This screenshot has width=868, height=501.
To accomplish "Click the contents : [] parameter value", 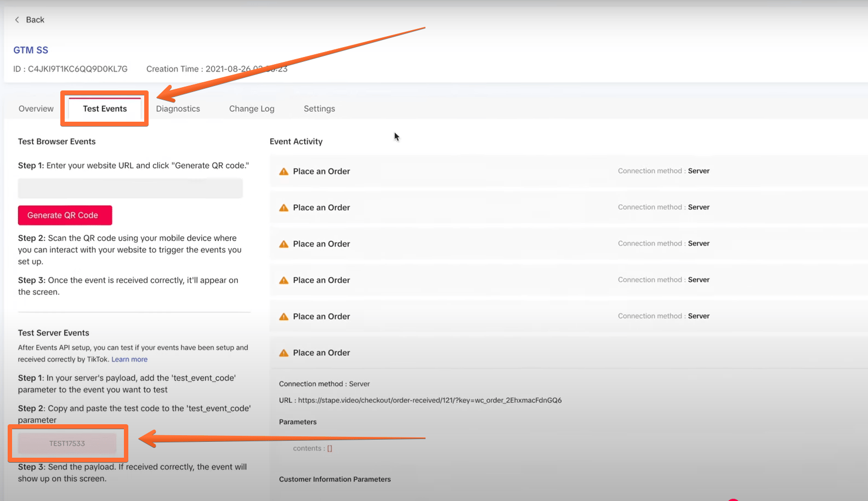I will [313, 448].
